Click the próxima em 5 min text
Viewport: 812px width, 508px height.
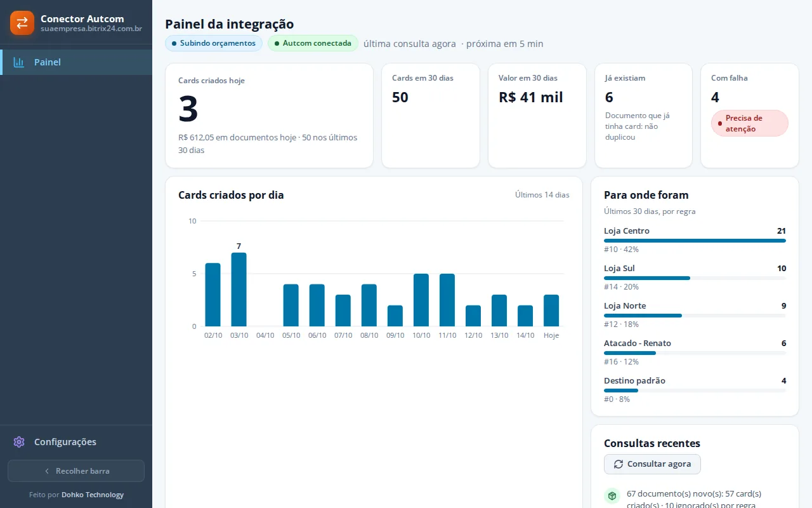coord(505,44)
